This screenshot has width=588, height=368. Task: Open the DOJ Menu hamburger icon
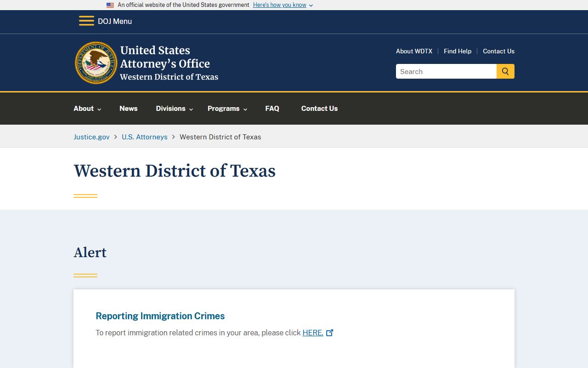pyautogui.click(x=86, y=21)
